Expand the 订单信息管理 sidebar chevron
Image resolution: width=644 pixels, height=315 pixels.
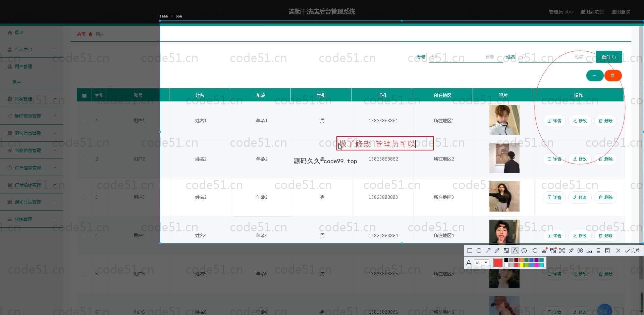click(x=55, y=168)
